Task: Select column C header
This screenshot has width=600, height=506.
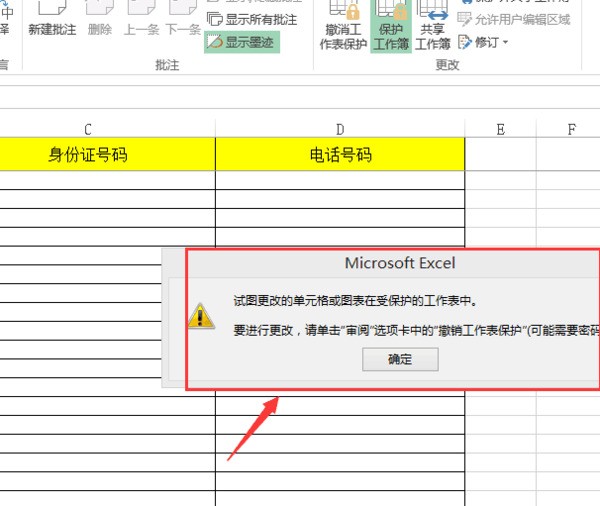Action: [88, 129]
